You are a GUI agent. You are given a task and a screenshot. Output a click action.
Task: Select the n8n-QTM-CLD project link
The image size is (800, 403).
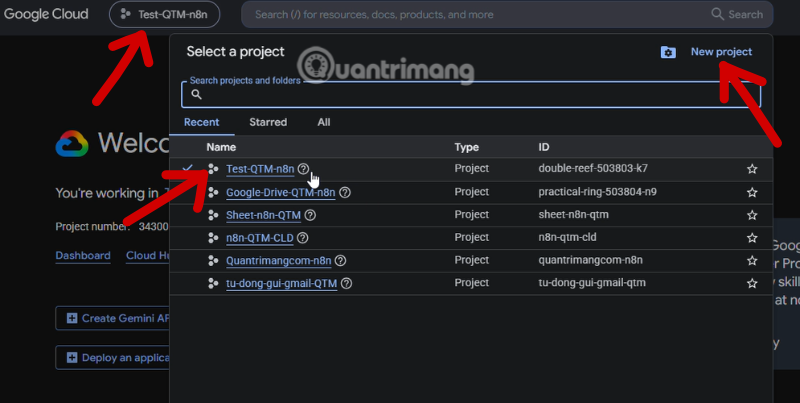coord(260,238)
